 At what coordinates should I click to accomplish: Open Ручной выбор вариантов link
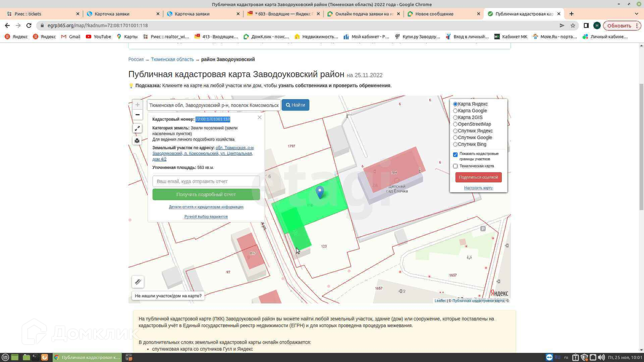pos(206,217)
